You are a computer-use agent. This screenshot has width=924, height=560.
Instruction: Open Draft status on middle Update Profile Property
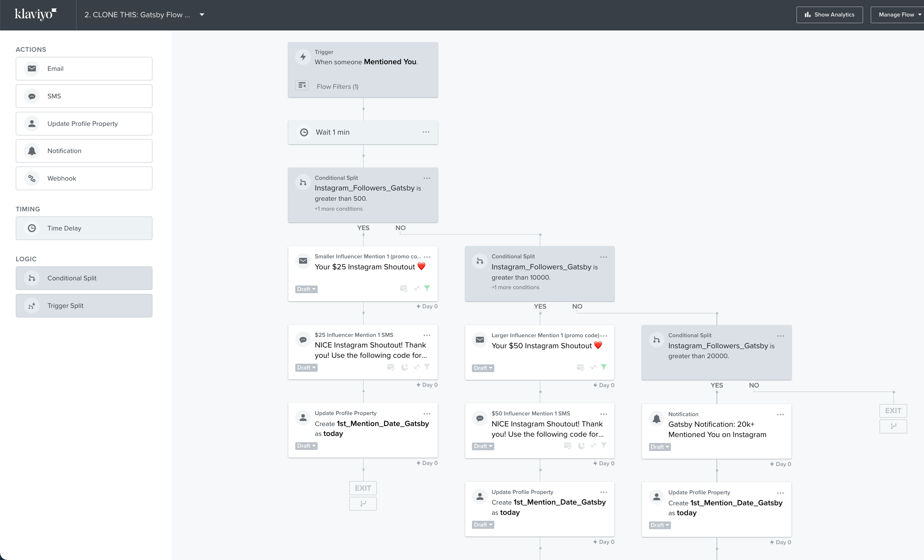coord(483,525)
